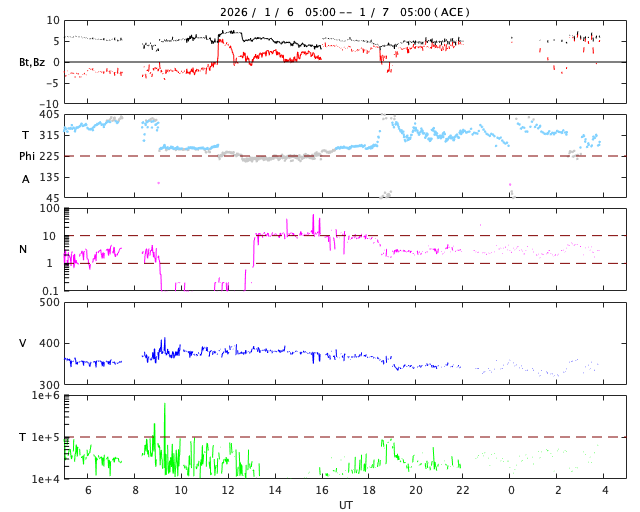640x512 pixels.
Task: Click the 300 tick on velocity axis
Action: click(49, 384)
